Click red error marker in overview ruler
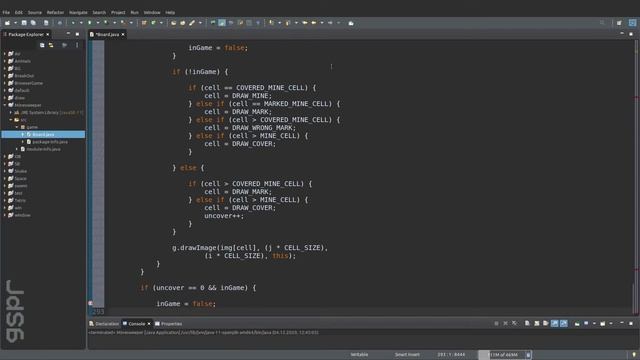The width and height of the screenshot is (640, 360). [636, 98]
